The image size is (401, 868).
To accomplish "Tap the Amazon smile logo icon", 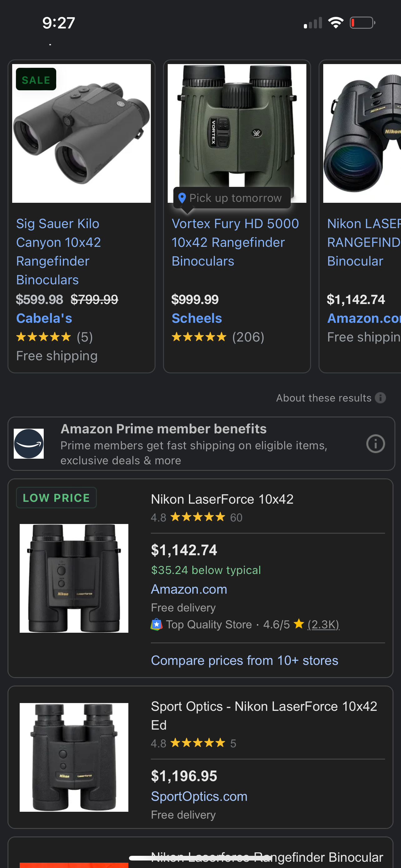I will tap(29, 444).
